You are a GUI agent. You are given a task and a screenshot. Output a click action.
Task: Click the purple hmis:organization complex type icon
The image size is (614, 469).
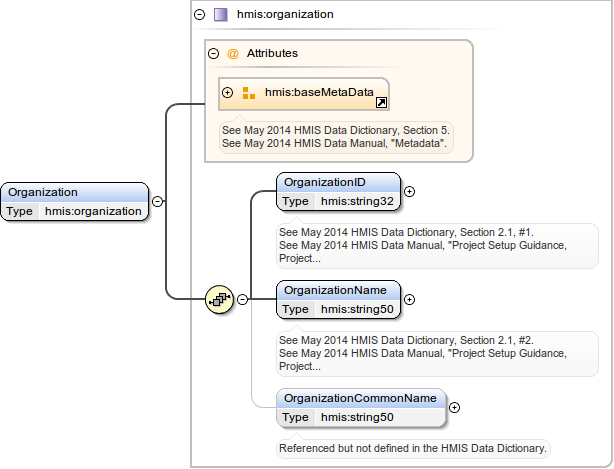(x=220, y=15)
